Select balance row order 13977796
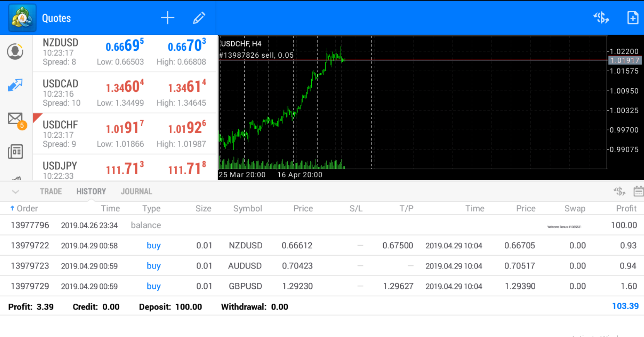Viewport: 644px width, 337px height. [x=322, y=225]
